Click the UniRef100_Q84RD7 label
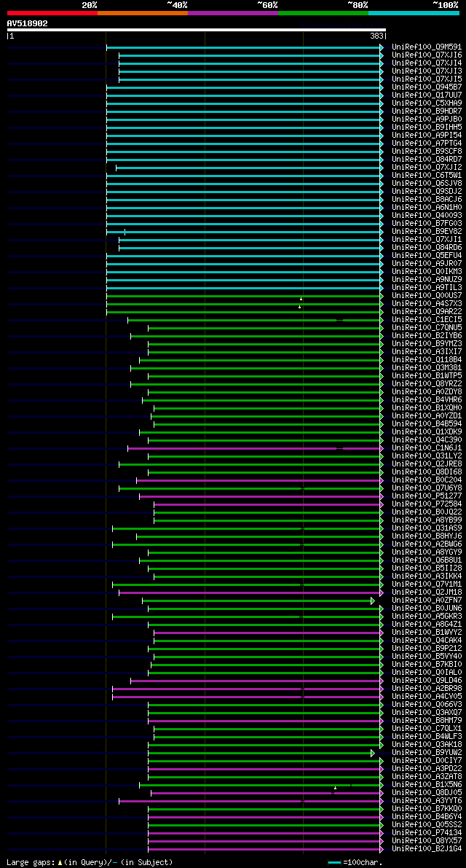 click(426, 160)
